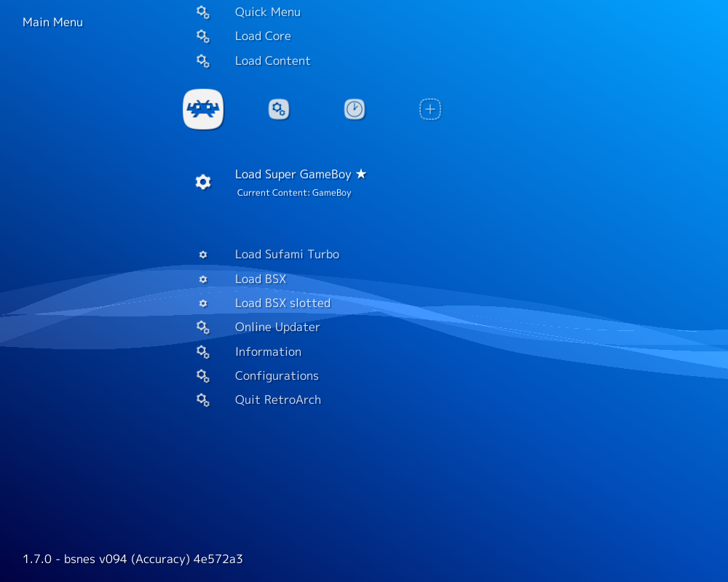Click the Main Menu title text
The width and height of the screenshot is (728, 582).
[52, 23]
